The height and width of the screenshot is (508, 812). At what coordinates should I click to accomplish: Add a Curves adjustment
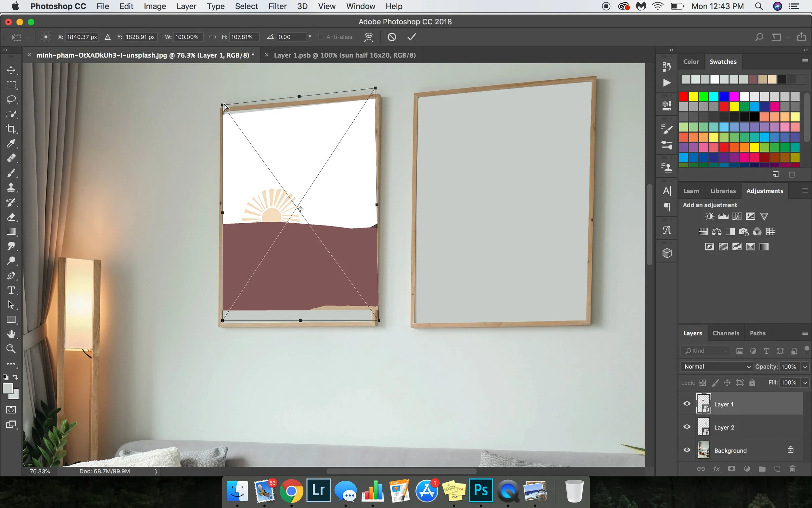click(x=737, y=216)
